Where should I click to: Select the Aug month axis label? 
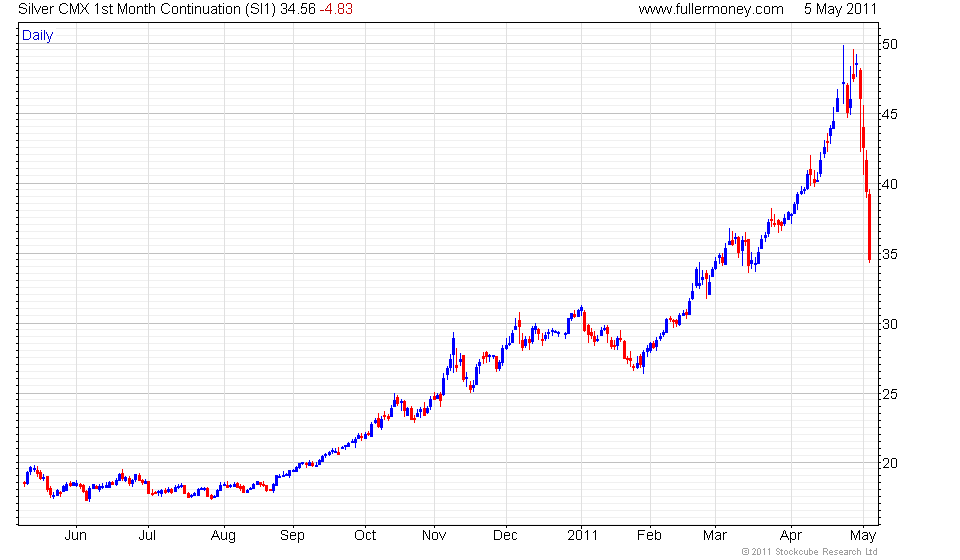click(223, 536)
